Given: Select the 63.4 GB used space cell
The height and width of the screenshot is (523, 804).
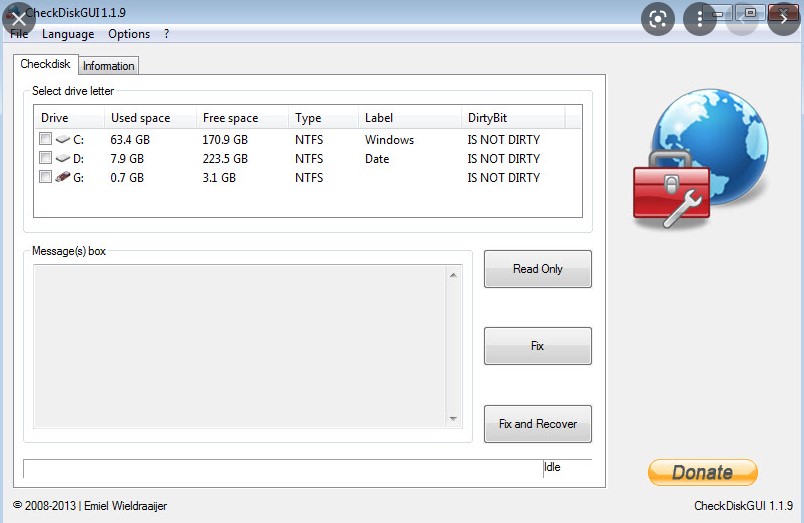Looking at the screenshot, I should (x=130, y=139).
